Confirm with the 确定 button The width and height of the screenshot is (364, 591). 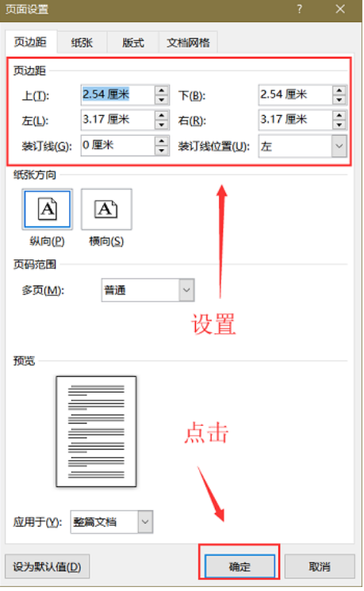239,566
